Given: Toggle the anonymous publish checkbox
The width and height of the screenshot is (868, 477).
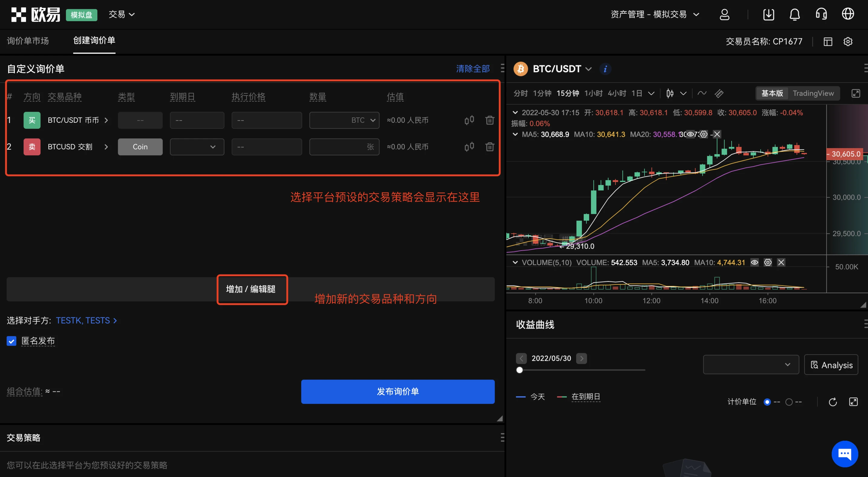Looking at the screenshot, I should point(11,341).
